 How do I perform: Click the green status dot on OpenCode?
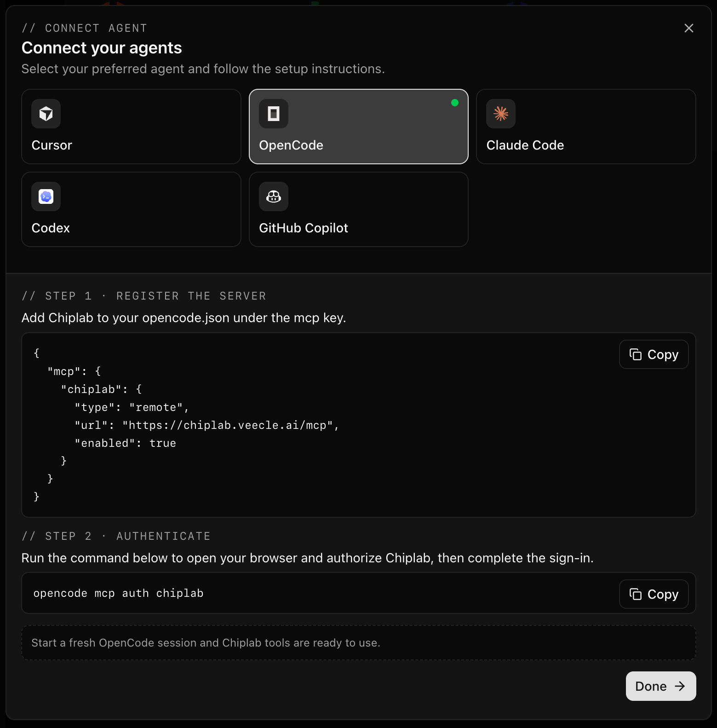pyautogui.click(x=455, y=103)
